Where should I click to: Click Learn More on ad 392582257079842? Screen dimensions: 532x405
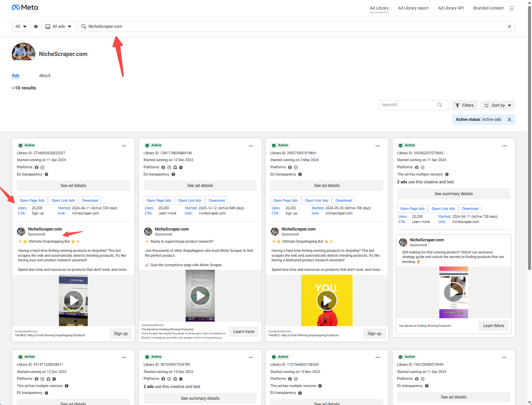pos(494,326)
